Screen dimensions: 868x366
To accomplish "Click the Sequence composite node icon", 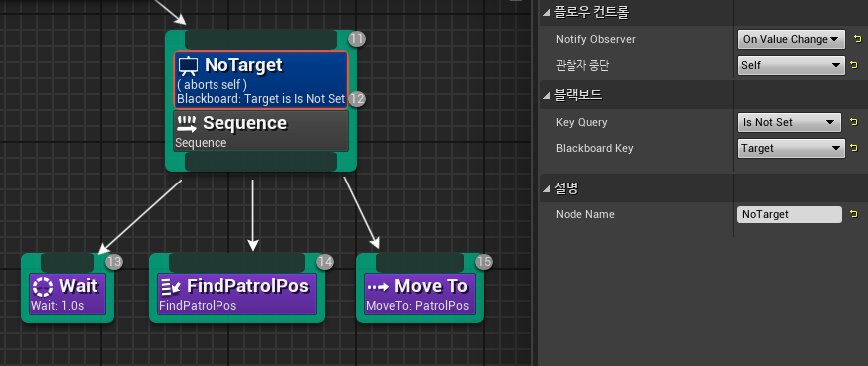I will click(x=187, y=123).
